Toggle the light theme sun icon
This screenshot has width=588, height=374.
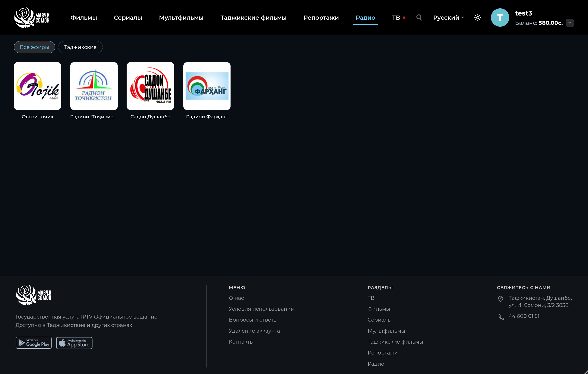pyautogui.click(x=478, y=18)
